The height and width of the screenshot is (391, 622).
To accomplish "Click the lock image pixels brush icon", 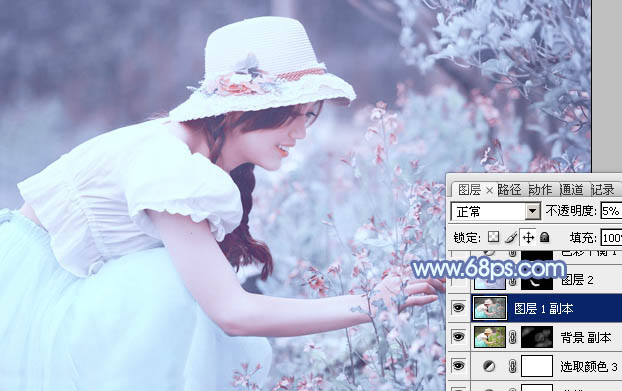I will tap(511, 238).
